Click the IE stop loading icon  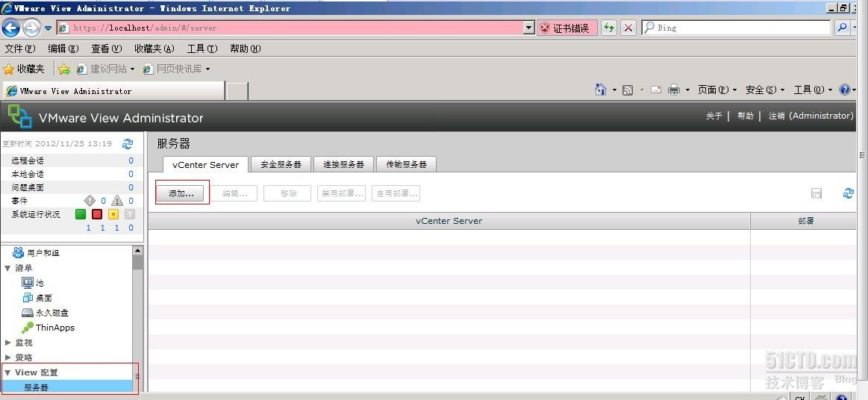[628, 28]
